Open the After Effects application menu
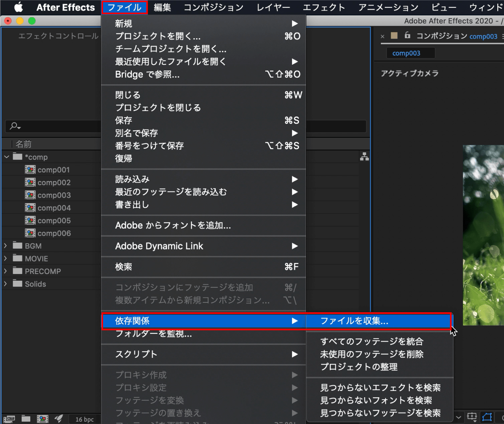This screenshot has width=504, height=424. pyautogui.click(x=66, y=7)
